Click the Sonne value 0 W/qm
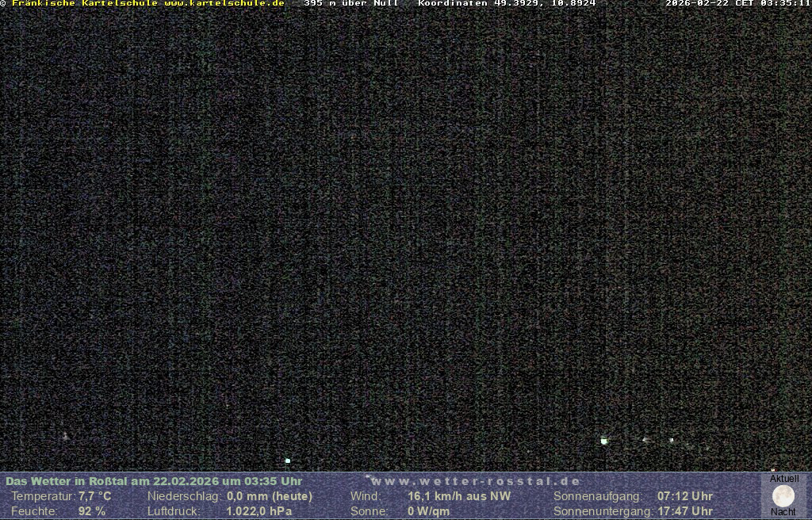This screenshot has height=520, width=812. coord(428,511)
